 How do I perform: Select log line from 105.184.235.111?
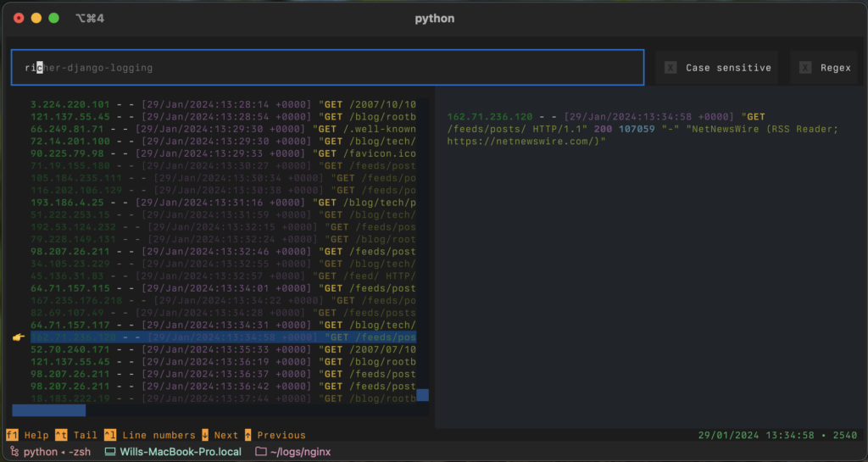tap(223, 178)
